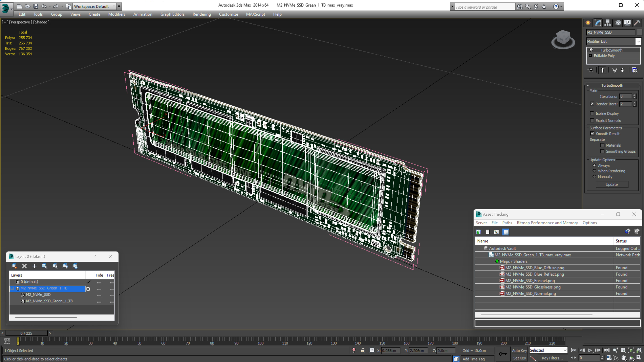Click the Zoom Extents All icon
Screen dimensions: 644x362
coord(639,350)
